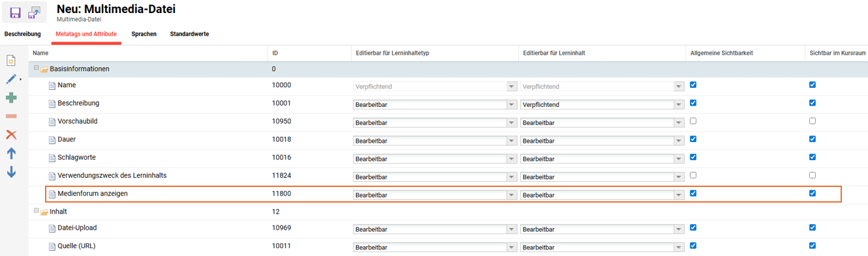868x256 pixels.
Task: Click the Save floppy disk icon
Action: pyautogui.click(x=15, y=12)
